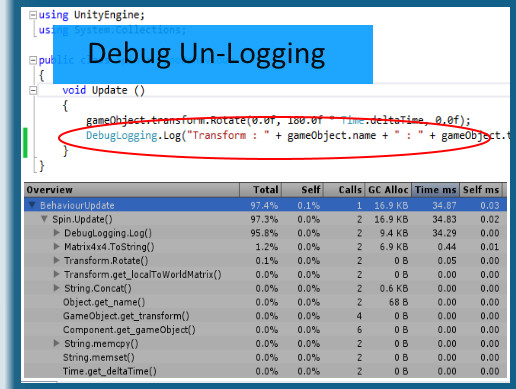Image resolution: width=516 pixels, height=389 pixels.
Task: Click the UnityEngine text in the code
Action: coord(107,15)
